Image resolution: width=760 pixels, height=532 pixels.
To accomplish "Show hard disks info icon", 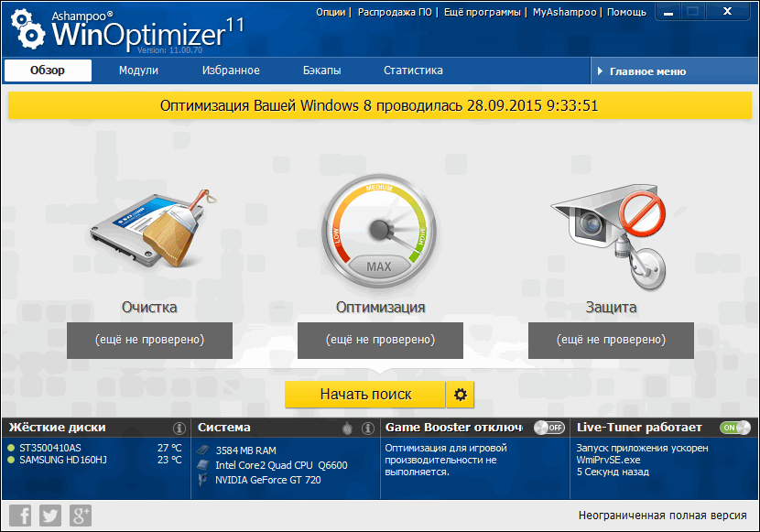I will pyautogui.click(x=179, y=428).
